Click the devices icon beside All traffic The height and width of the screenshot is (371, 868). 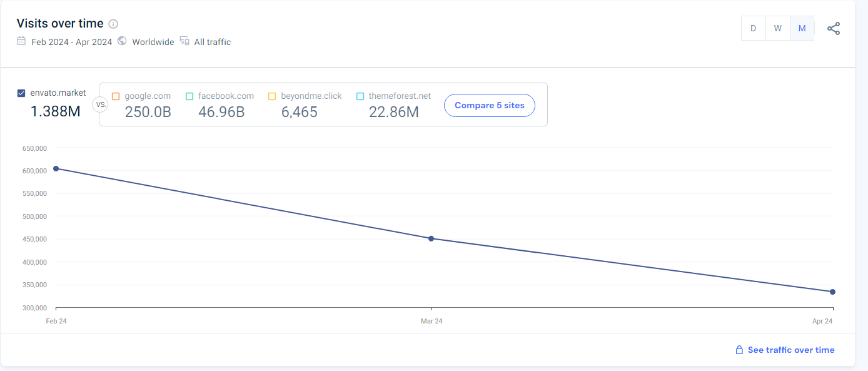[x=184, y=41]
